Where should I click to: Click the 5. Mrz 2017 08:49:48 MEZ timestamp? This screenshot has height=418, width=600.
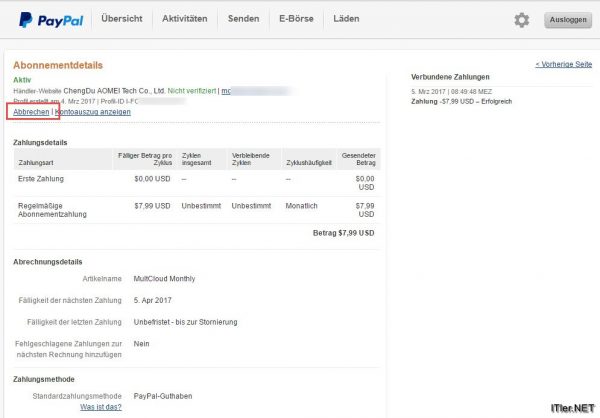(x=452, y=92)
